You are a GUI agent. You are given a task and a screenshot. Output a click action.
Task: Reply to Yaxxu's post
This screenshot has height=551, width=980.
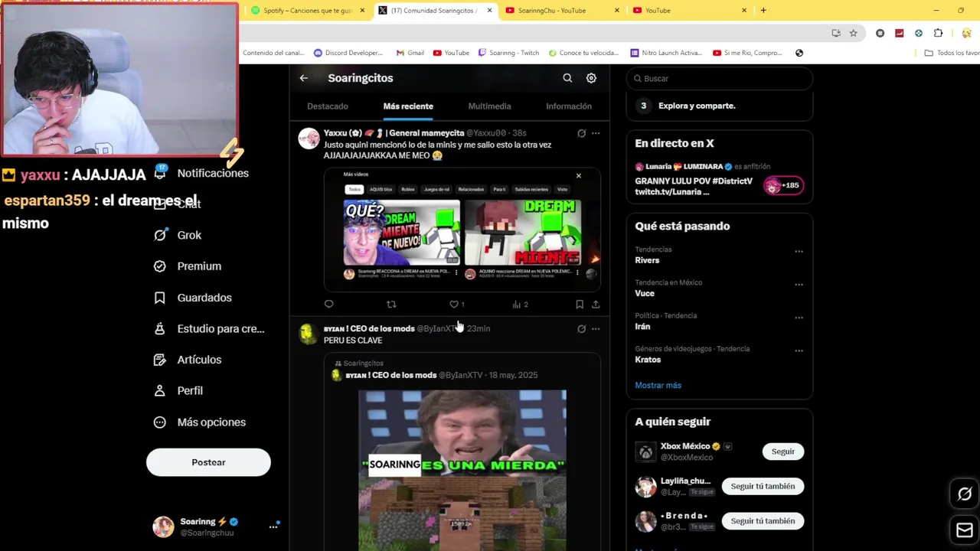(x=329, y=305)
